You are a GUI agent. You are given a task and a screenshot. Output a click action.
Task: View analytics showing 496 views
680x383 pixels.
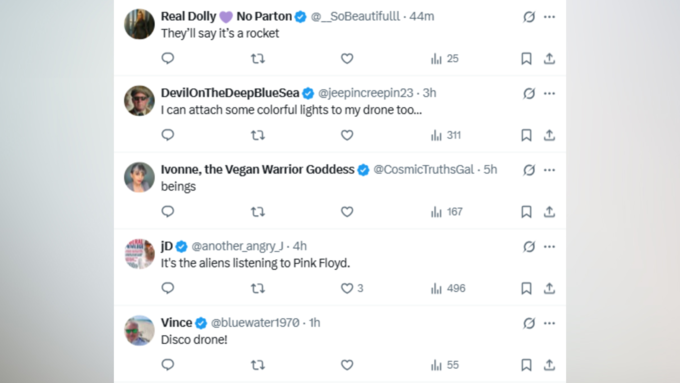pos(448,288)
